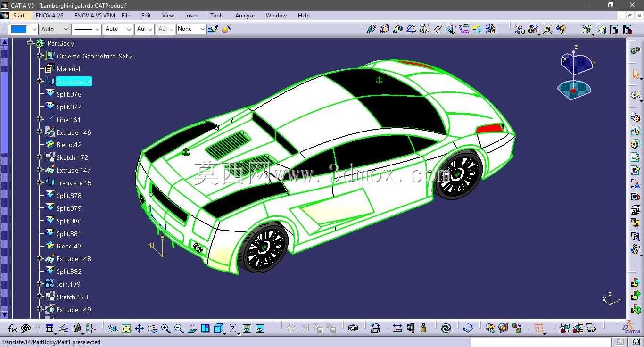Click the yellow bomb icon in toolbar
Image resolution: width=644 pixels, height=347 pixels.
[x=226, y=29]
